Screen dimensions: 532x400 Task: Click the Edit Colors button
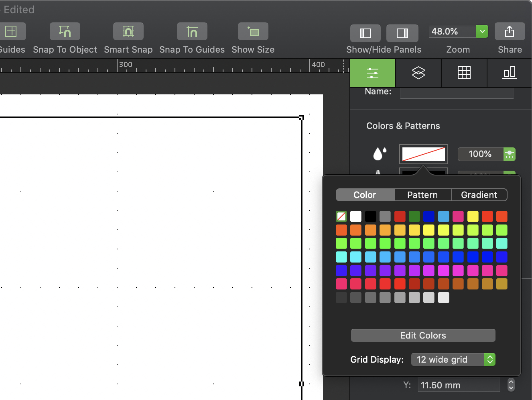423,335
